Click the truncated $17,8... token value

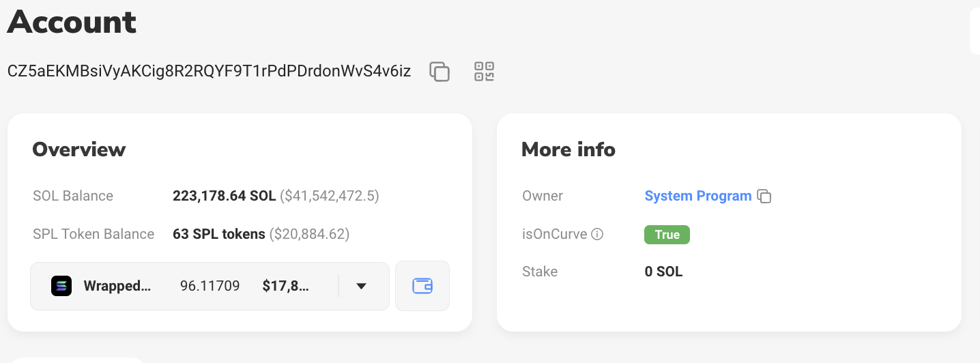(x=286, y=286)
